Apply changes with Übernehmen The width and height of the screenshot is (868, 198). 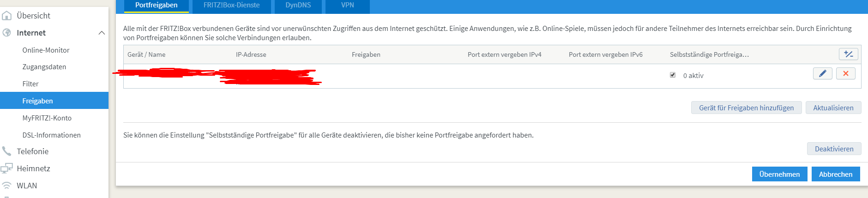click(779, 174)
